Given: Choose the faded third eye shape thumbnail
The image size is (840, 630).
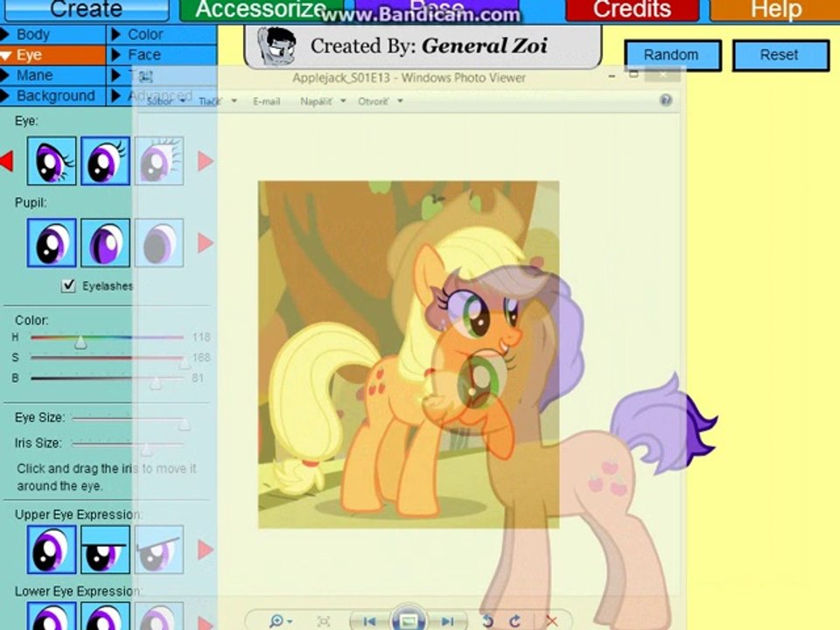Looking at the screenshot, I should click(159, 161).
